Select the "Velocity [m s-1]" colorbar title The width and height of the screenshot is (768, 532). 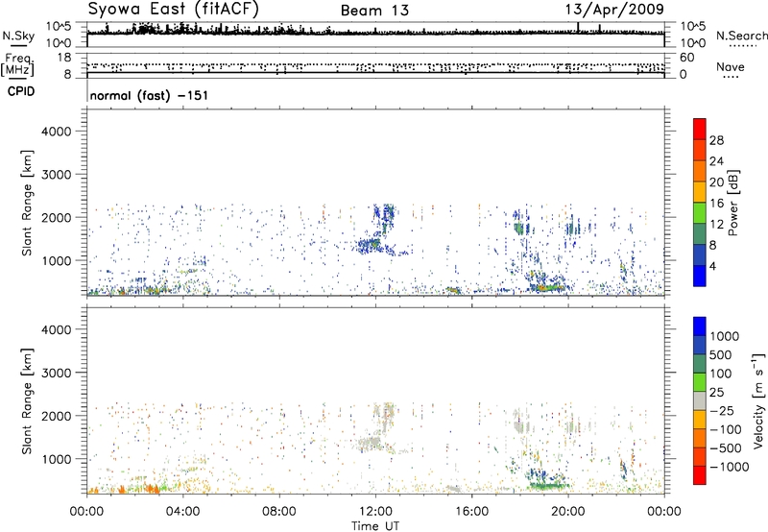tap(758, 400)
